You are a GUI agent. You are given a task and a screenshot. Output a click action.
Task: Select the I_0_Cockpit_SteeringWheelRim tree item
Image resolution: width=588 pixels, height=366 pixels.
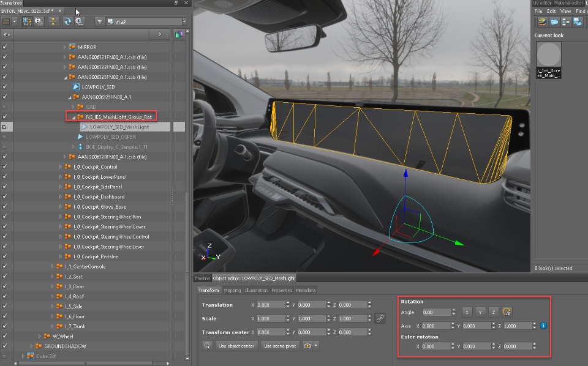107,217
